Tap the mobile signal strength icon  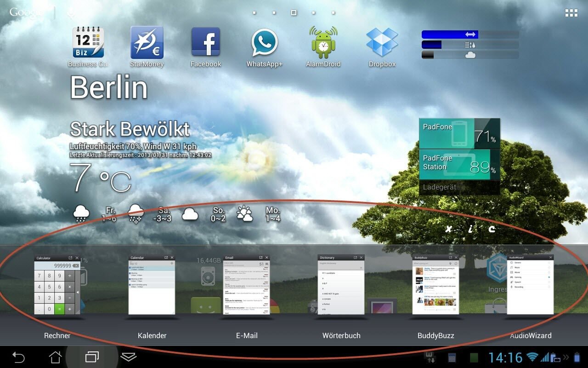point(545,357)
